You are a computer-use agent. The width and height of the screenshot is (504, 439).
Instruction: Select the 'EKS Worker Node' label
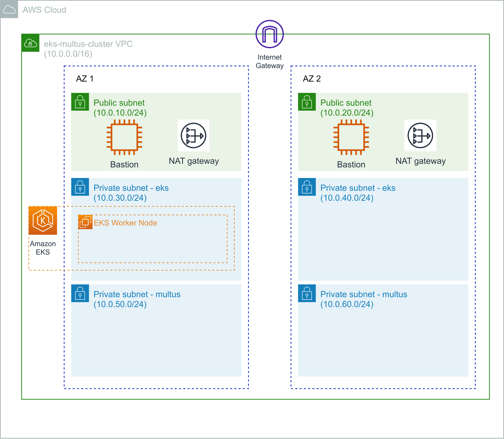(x=125, y=223)
